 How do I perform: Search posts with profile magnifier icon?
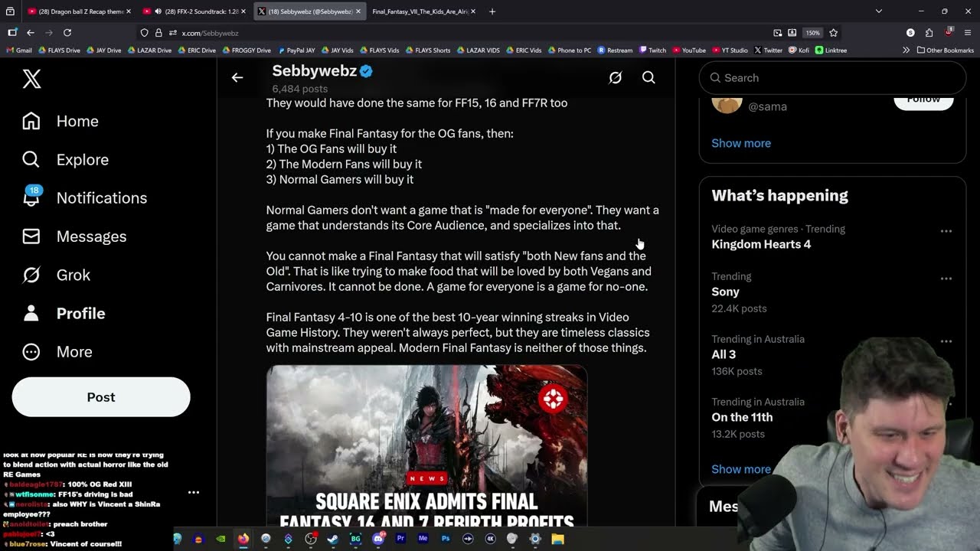(648, 77)
